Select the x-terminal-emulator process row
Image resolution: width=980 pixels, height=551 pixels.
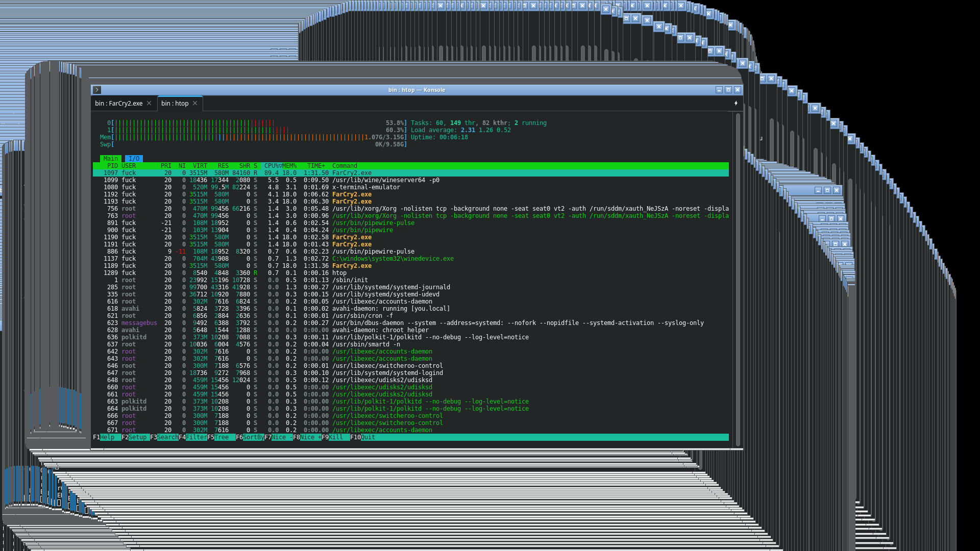[x=411, y=187]
